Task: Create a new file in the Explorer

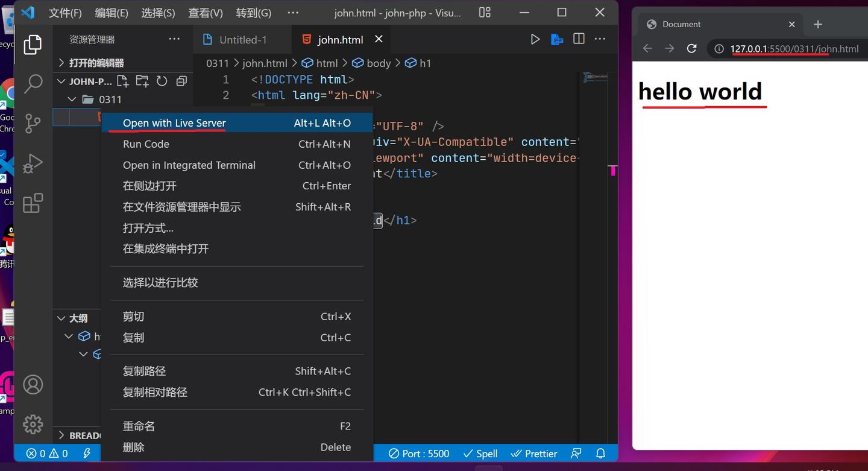Action: coord(122,81)
